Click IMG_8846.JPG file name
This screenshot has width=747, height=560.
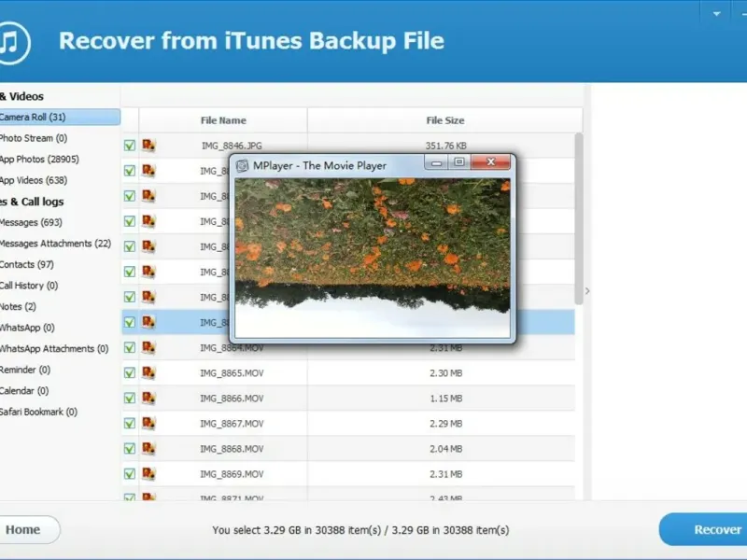click(x=232, y=146)
